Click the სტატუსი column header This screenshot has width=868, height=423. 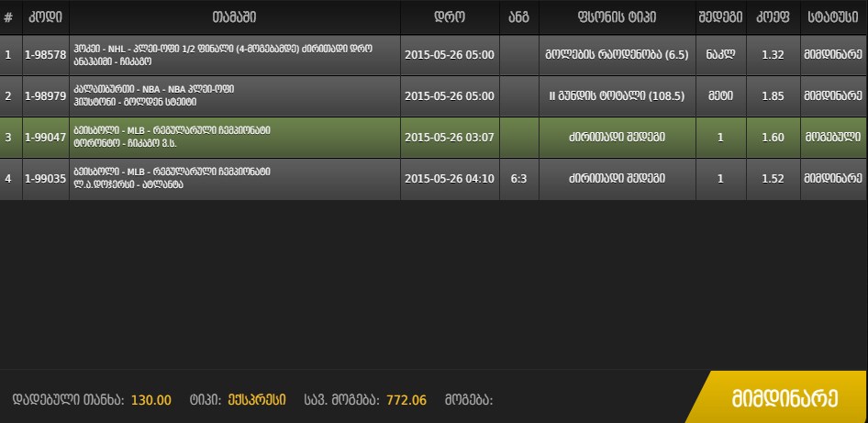pyautogui.click(x=834, y=17)
